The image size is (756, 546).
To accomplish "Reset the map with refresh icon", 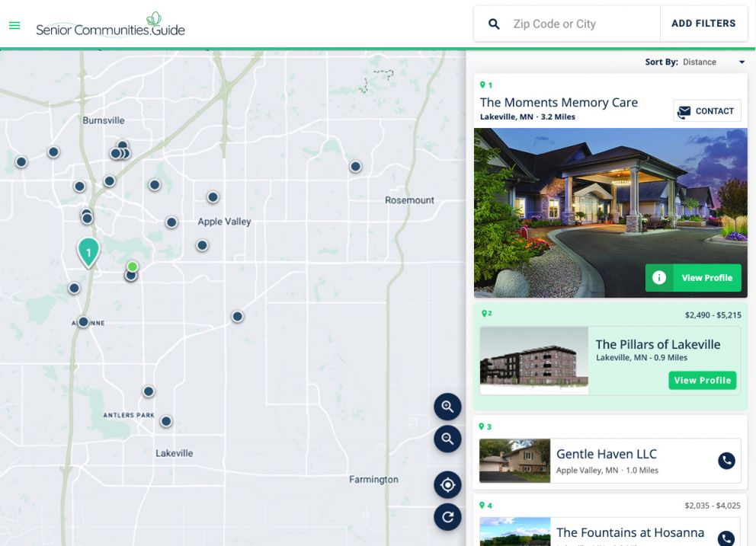I will (x=447, y=516).
